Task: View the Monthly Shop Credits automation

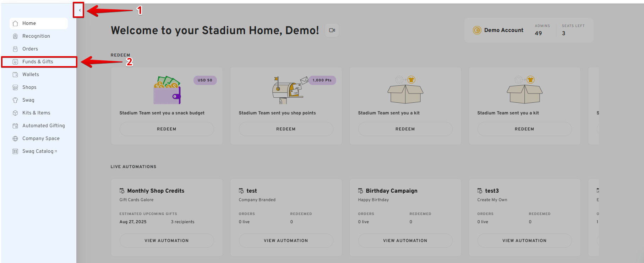Action: click(167, 241)
